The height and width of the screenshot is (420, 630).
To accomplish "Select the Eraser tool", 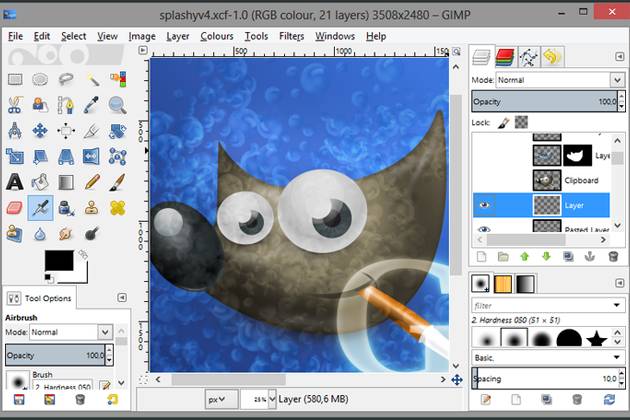I will (x=14, y=208).
